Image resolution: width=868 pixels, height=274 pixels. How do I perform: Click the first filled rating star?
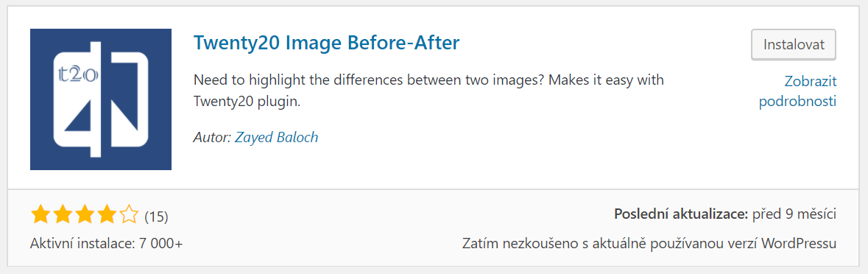click(40, 215)
